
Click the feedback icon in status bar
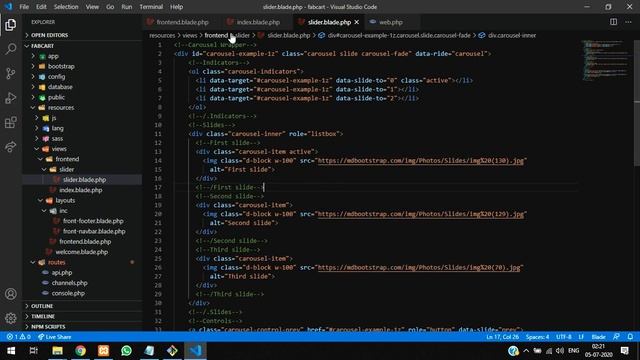[x=616, y=337]
